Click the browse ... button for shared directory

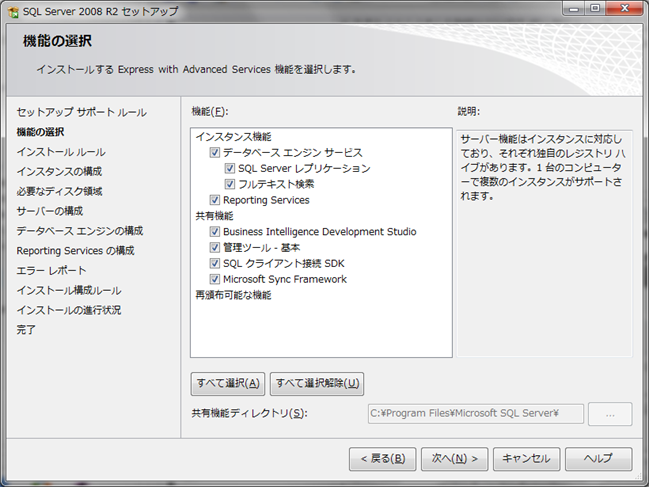[610, 414]
